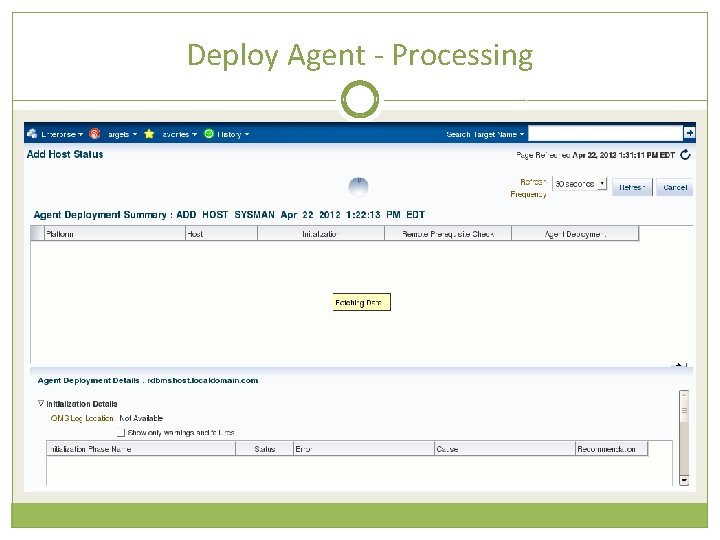The image size is (720, 540).
Task: Open the History menu
Action: point(233,134)
